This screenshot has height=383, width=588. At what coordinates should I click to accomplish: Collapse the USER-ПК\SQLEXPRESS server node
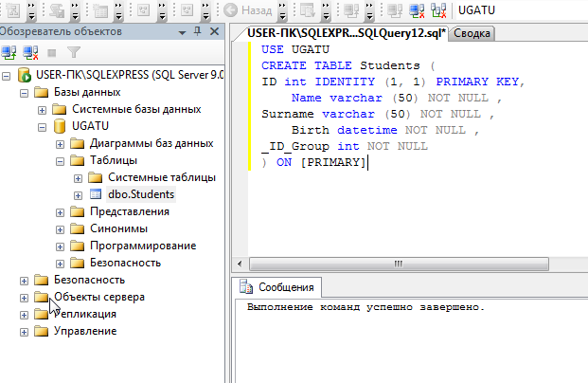click(x=6, y=76)
